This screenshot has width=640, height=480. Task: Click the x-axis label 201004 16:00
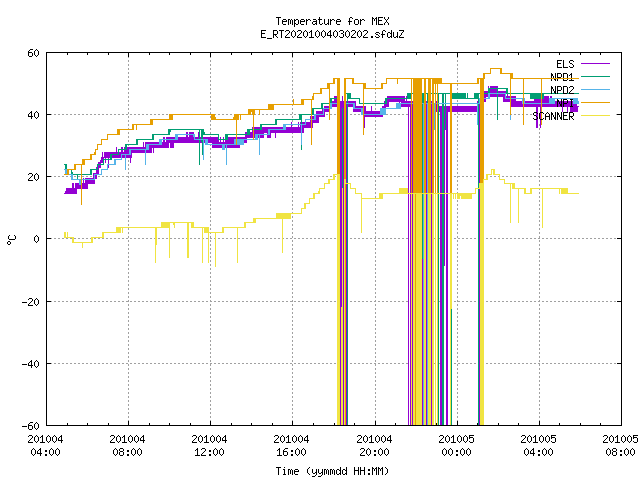[291, 446]
